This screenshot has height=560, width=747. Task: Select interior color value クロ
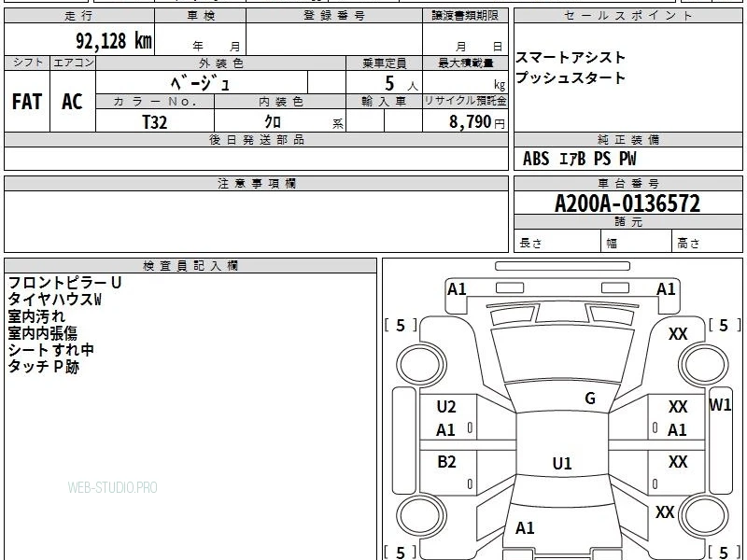273,122
